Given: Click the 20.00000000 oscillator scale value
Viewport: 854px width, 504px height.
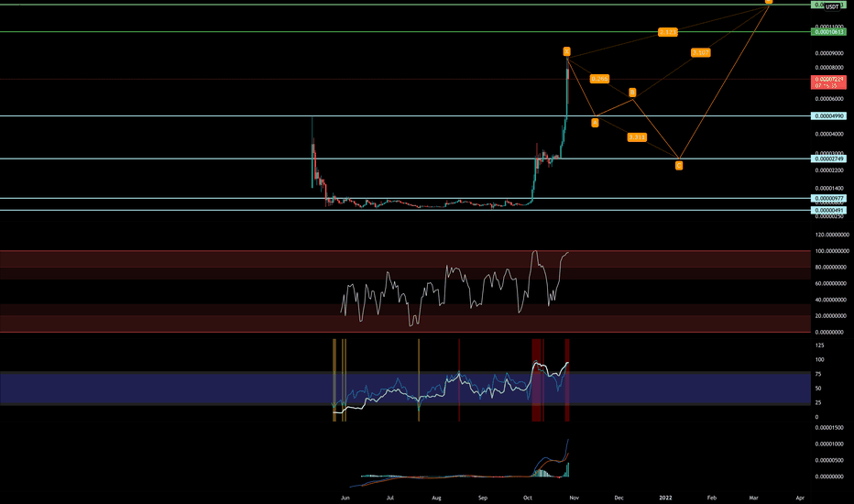Looking at the screenshot, I should [830, 316].
